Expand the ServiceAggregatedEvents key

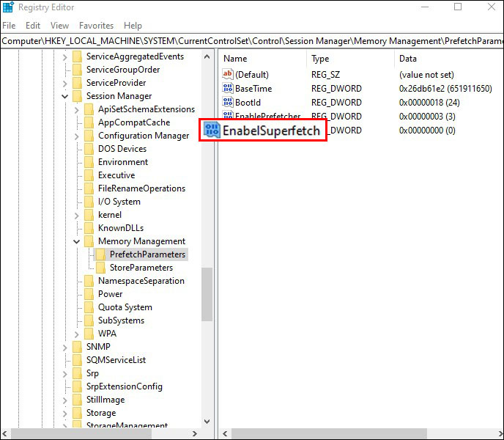[65, 57]
